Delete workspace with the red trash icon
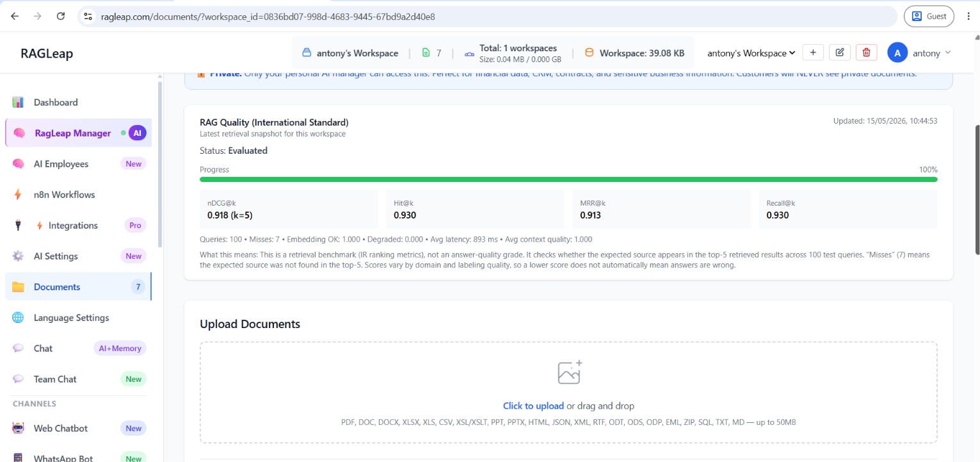Image resolution: width=980 pixels, height=462 pixels. click(x=867, y=53)
